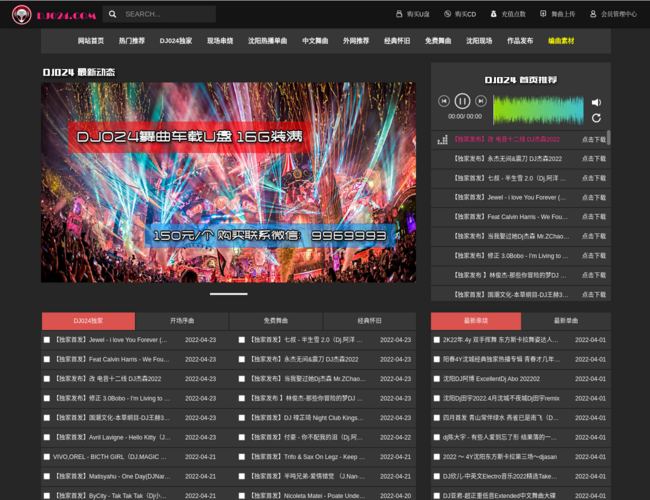Click the U盘 promotional banner image

click(x=228, y=182)
